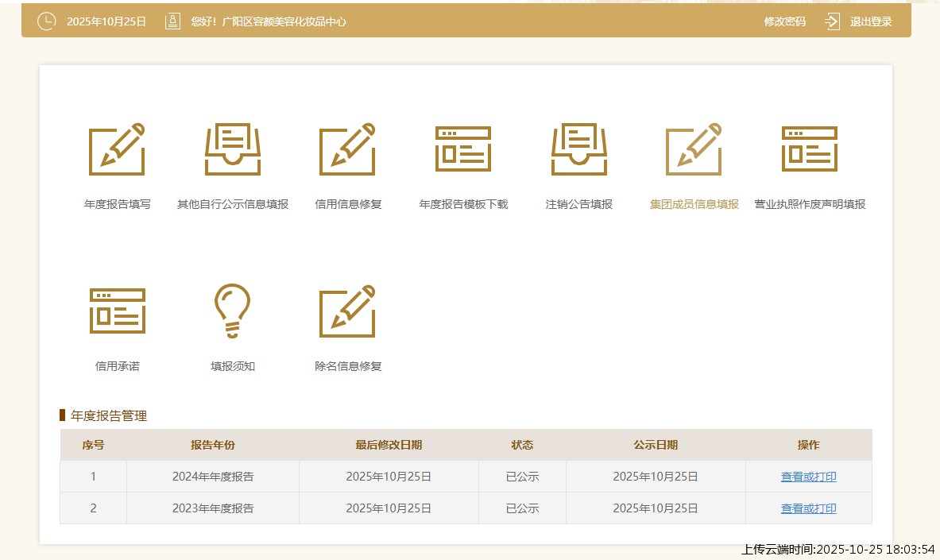This screenshot has width=940, height=560.
Task: Open the 注销公告填报 icon
Action: 579,149
